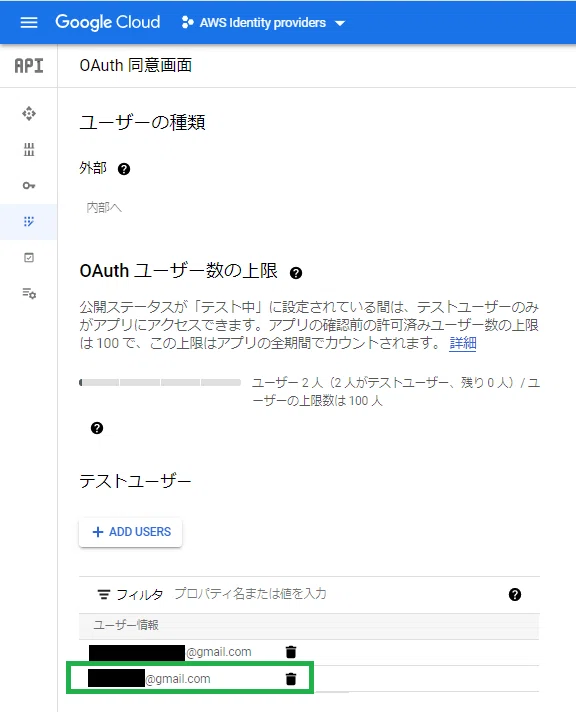The width and height of the screenshot is (576, 712).
Task: Delete the first gmail.com test user
Action: pyautogui.click(x=291, y=652)
